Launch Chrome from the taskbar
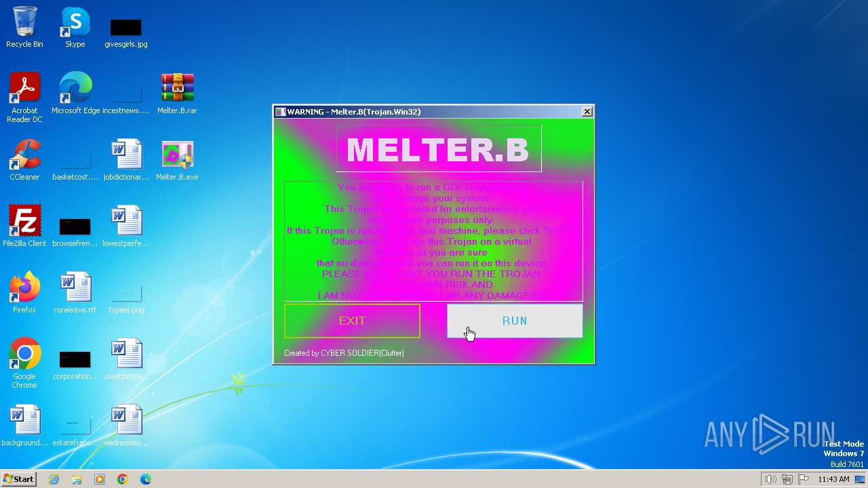This screenshot has width=868, height=488. [123, 479]
